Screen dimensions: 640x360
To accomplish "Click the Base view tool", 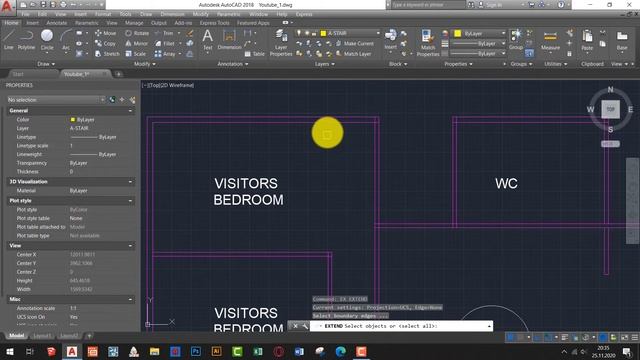I will [622, 40].
